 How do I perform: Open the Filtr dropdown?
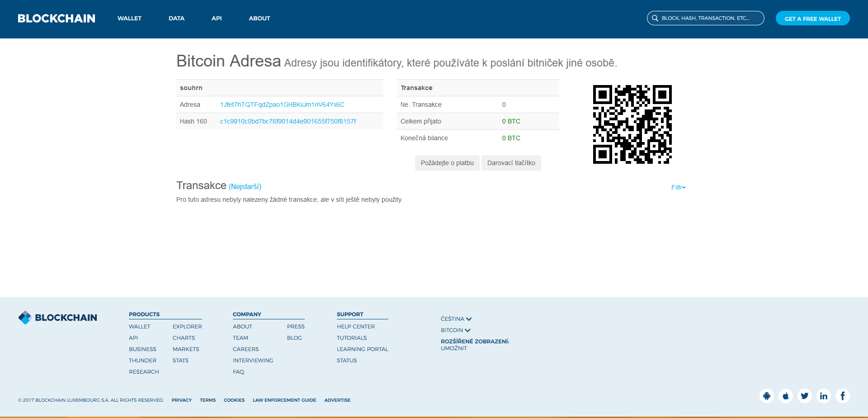tap(679, 187)
